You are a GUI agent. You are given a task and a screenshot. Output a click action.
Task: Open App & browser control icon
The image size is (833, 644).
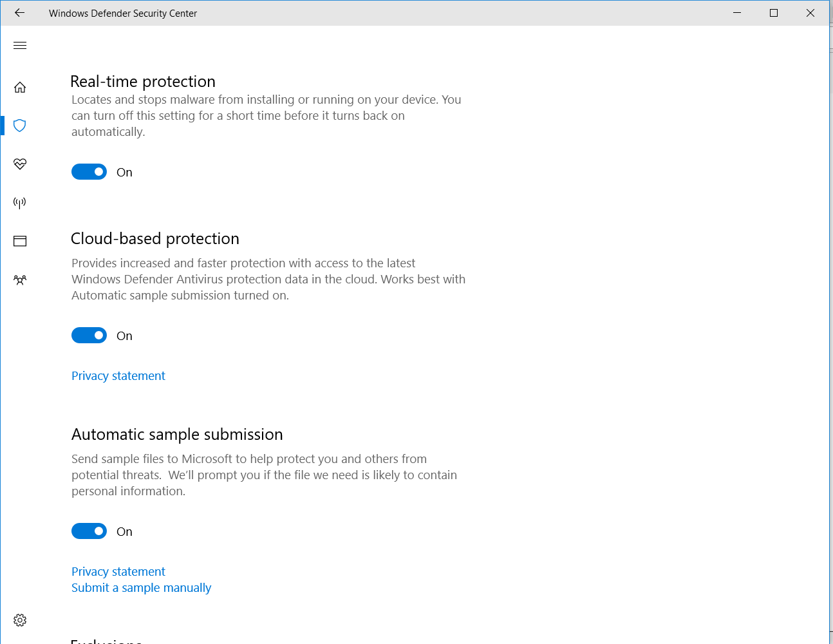click(x=20, y=241)
